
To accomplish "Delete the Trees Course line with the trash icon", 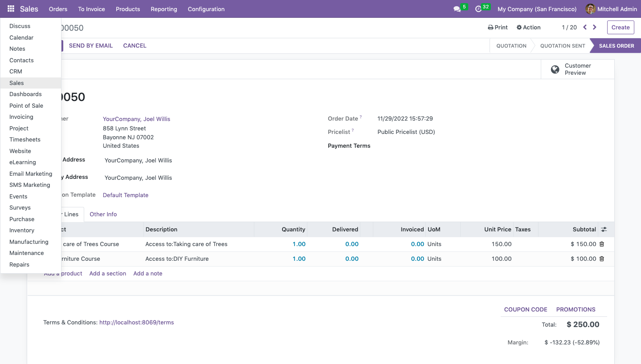I will [x=601, y=244].
